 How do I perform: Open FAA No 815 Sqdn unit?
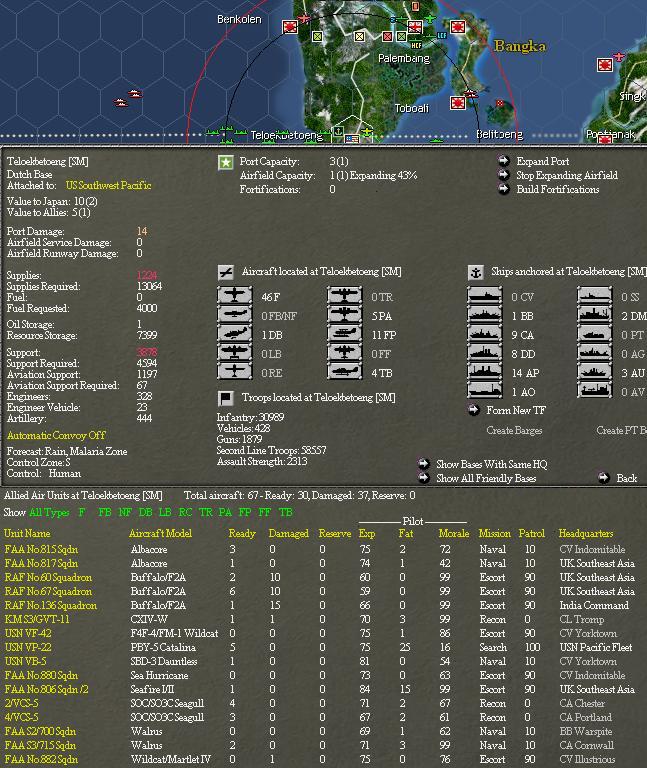tap(41, 550)
